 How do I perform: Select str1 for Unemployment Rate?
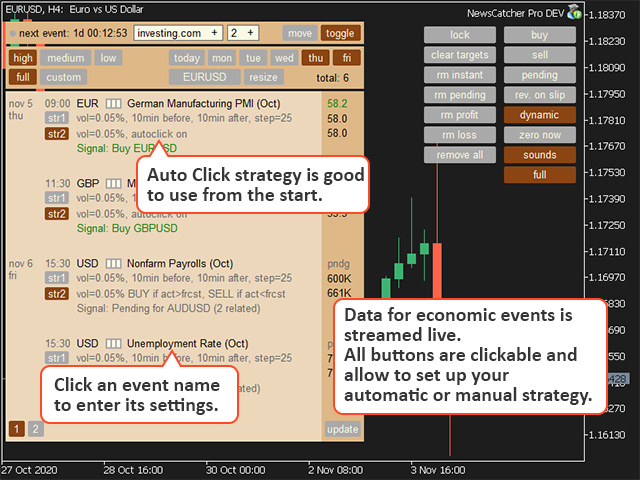[x=57, y=358]
